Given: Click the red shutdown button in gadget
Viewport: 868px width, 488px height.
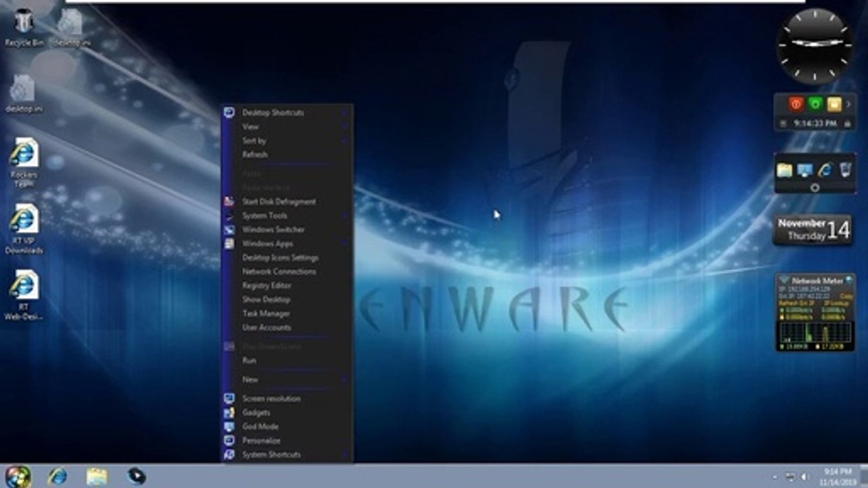Looking at the screenshot, I should pos(796,104).
